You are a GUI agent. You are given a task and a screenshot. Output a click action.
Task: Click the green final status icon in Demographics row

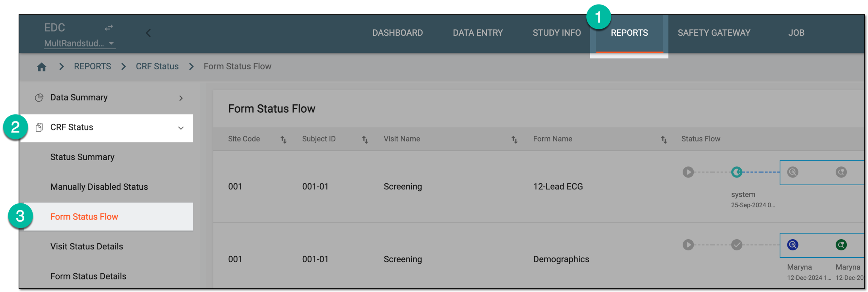coord(841,245)
